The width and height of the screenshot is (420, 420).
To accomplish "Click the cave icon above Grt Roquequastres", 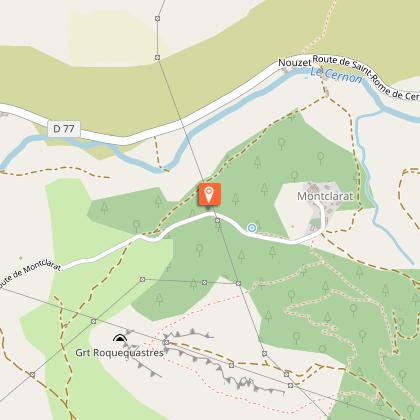I will 120,338.
